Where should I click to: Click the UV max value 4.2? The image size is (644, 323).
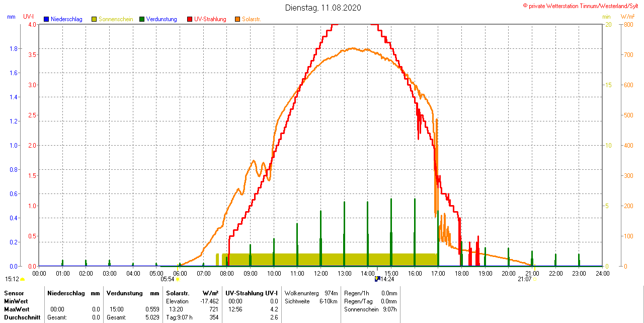[x=274, y=309]
